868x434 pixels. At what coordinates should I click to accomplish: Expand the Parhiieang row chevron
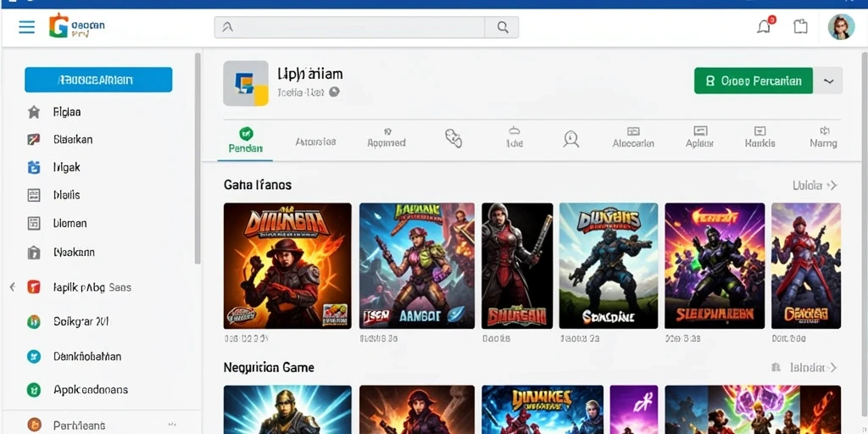tap(172, 425)
